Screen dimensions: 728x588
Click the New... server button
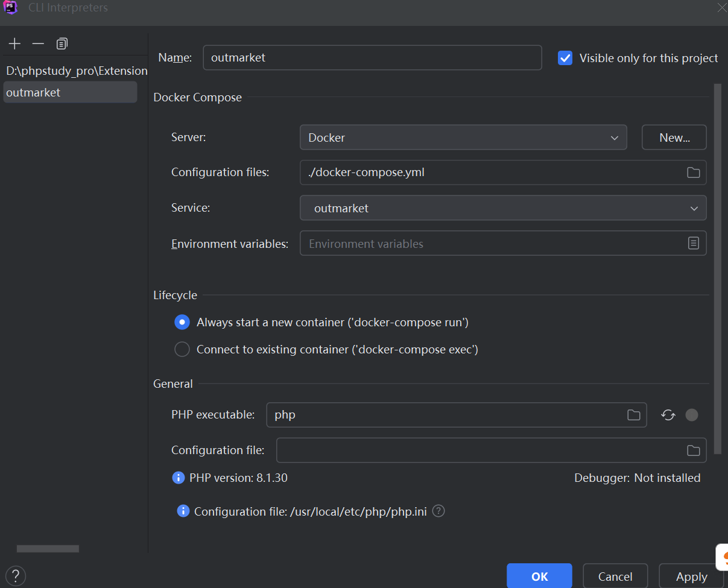[x=674, y=138]
